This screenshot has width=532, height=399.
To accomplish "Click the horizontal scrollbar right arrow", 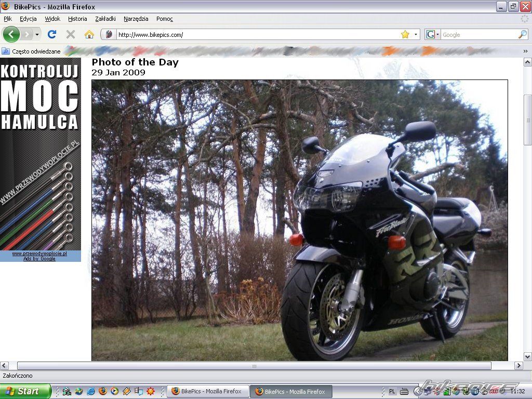I will pyautogui.click(x=519, y=366).
